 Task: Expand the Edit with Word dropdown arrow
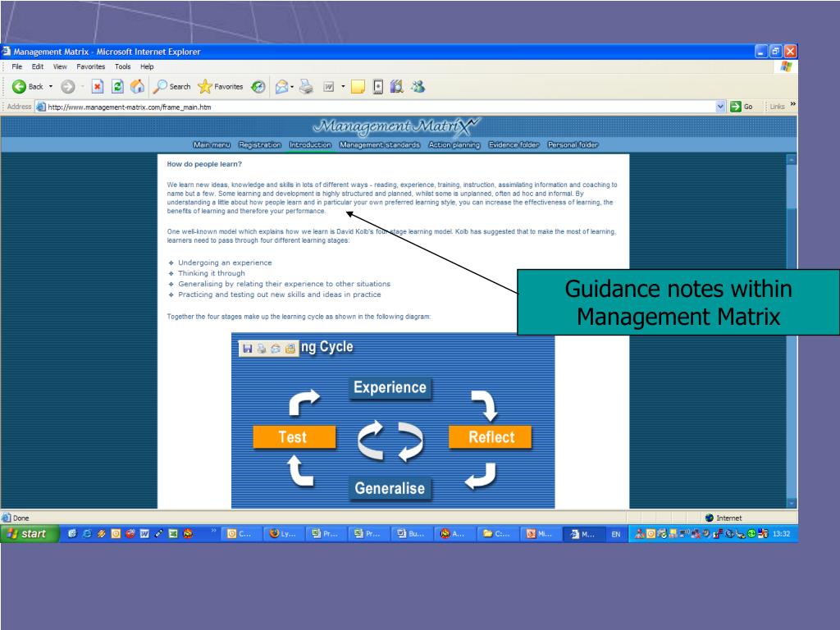(x=343, y=86)
